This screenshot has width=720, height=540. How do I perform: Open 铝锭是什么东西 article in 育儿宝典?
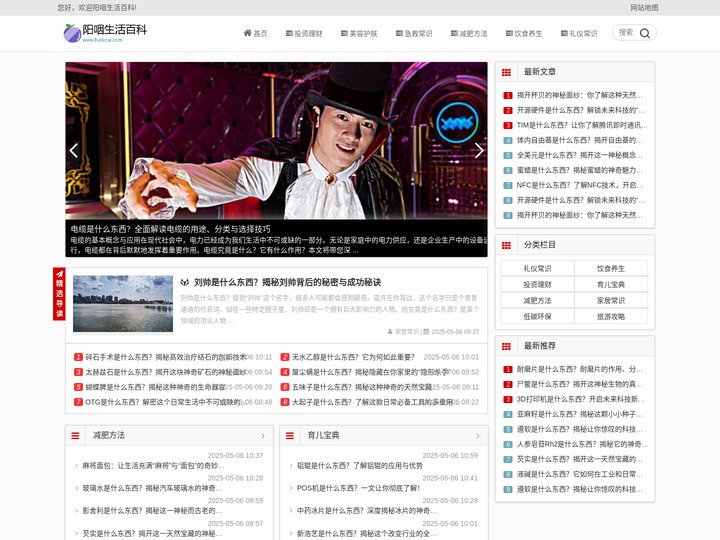pyautogui.click(x=360, y=466)
